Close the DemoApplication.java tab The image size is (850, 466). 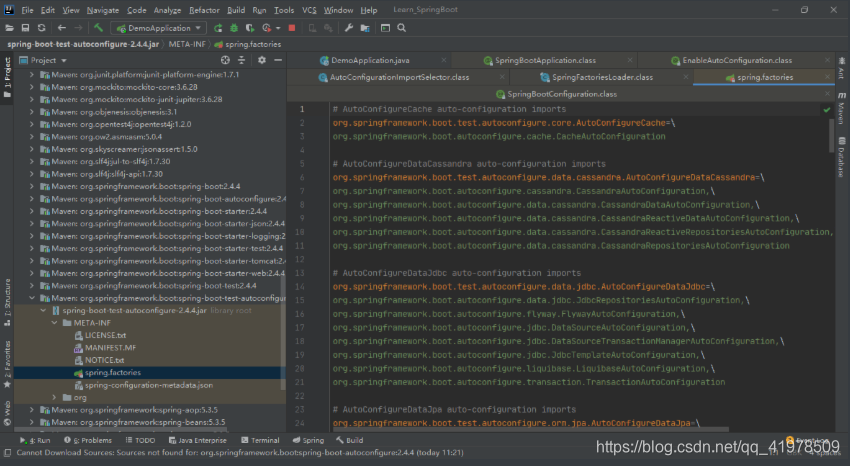[x=443, y=60]
